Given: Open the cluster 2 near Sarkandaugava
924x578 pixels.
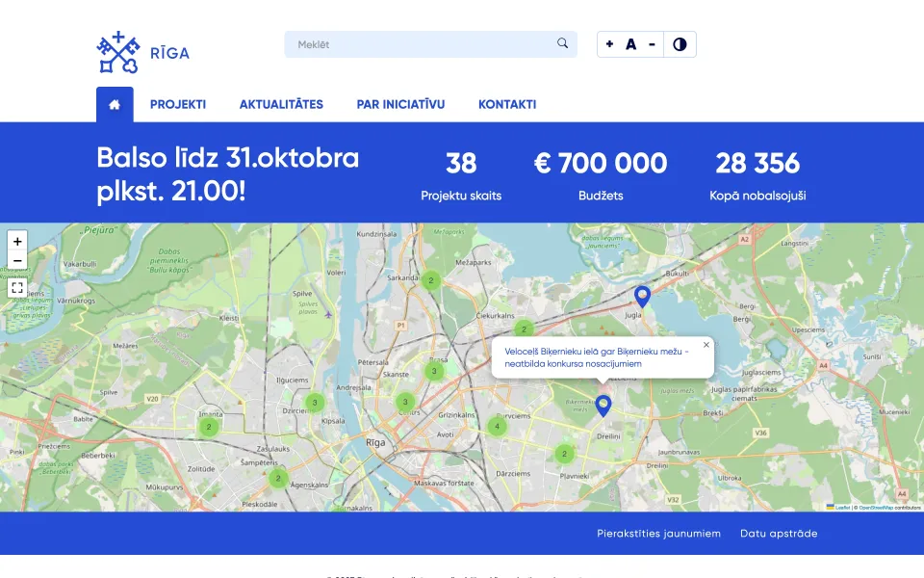Looking at the screenshot, I should (x=431, y=280).
